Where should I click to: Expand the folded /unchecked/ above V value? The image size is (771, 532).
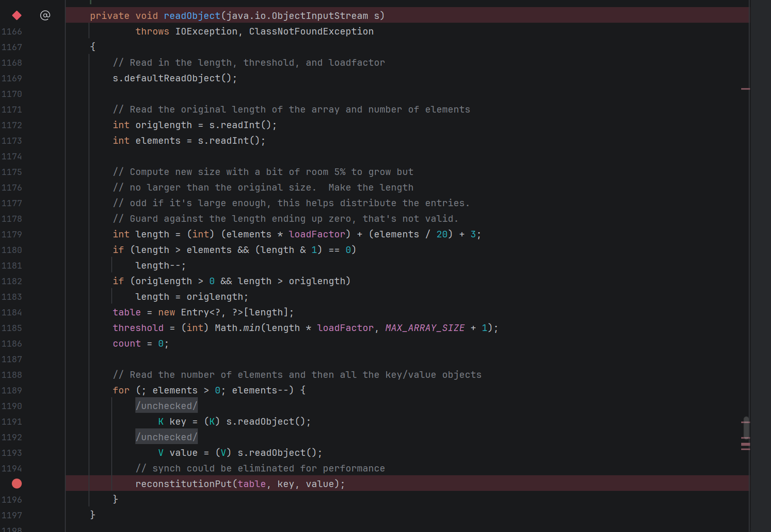pyautogui.click(x=166, y=437)
